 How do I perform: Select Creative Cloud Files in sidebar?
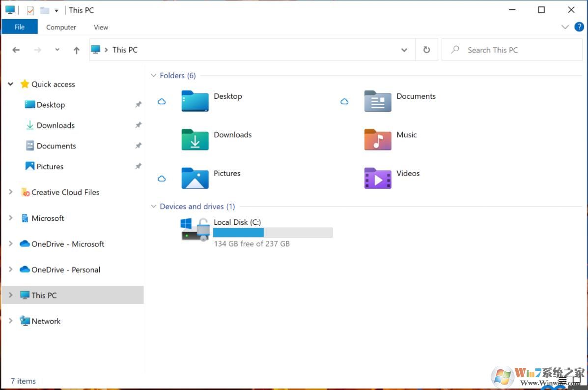tap(65, 192)
